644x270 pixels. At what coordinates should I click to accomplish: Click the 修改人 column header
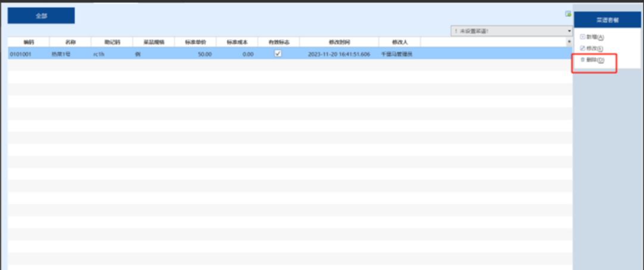(399, 42)
